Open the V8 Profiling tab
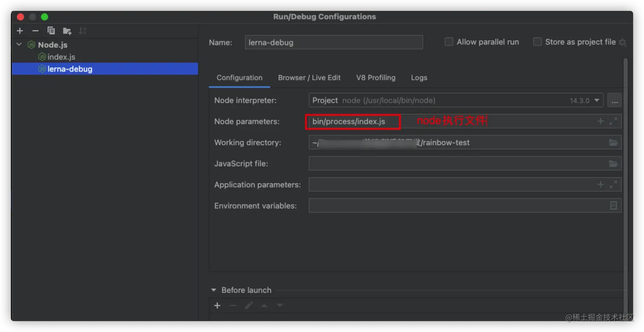The height and width of the screenshot is (332, 644). coord(376,78)
